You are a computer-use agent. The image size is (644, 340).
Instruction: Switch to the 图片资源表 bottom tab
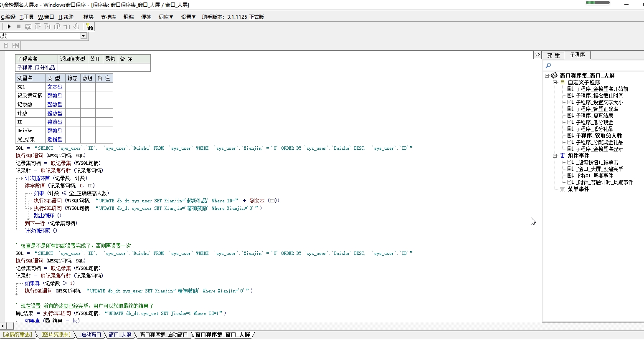coord(56,335)
